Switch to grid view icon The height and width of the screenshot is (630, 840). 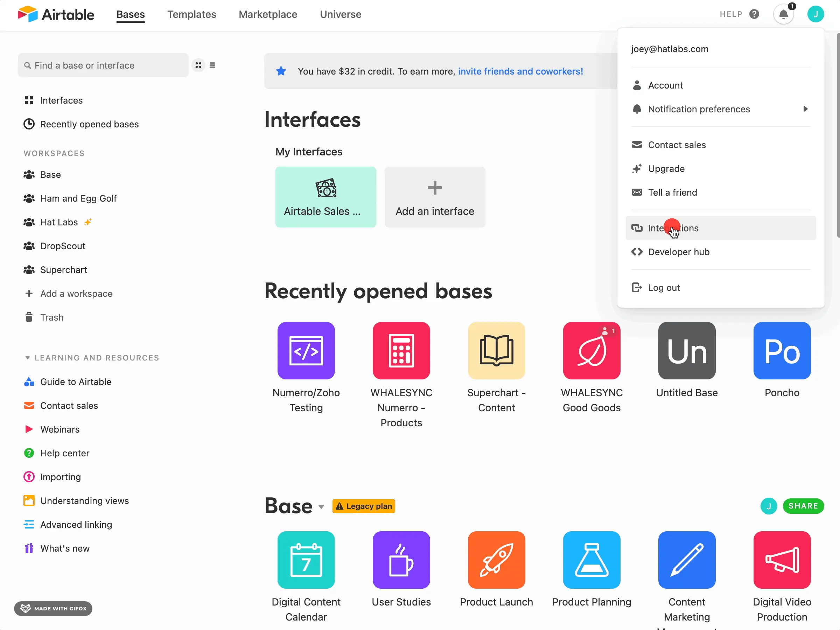tap(198, 65)
